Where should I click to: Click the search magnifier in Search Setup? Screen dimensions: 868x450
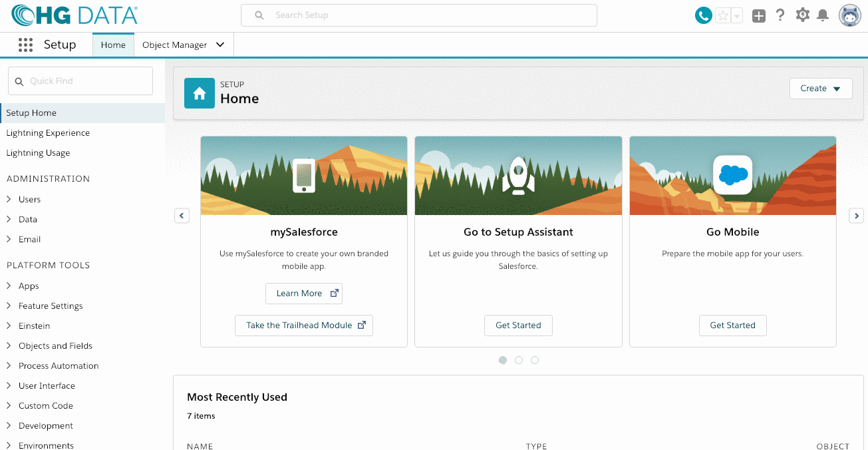[259, 15]
